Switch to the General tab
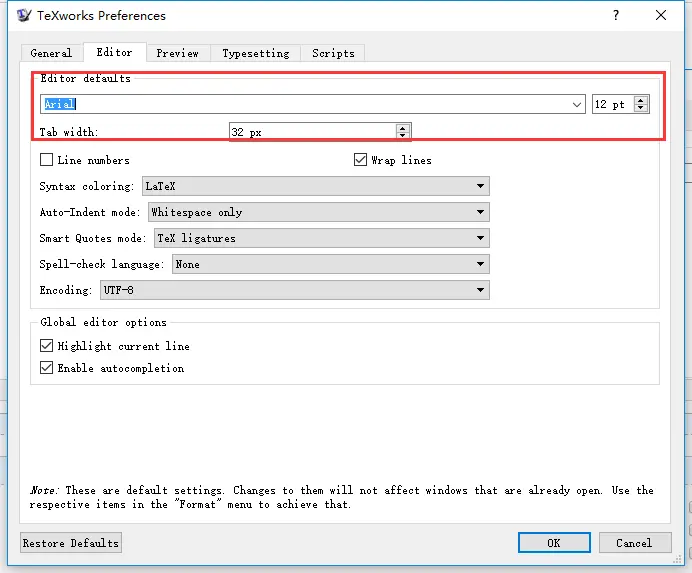Viewport: 692px width, 573px height. point(51,53)
